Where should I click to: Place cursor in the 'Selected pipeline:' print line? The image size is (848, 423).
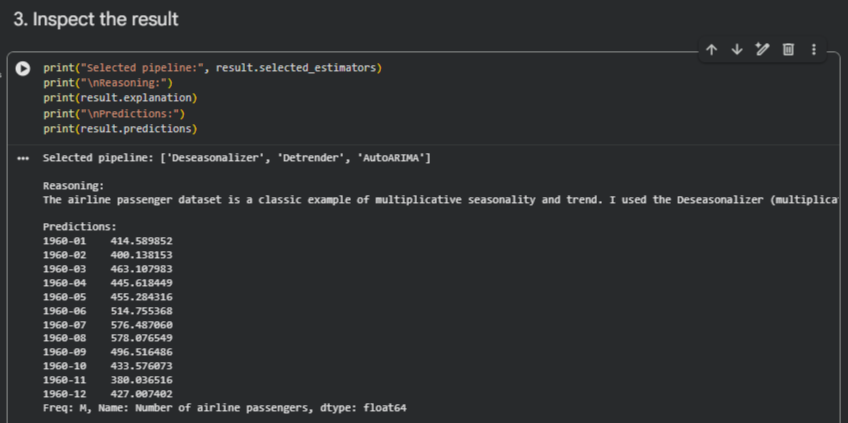pos(213,68)
